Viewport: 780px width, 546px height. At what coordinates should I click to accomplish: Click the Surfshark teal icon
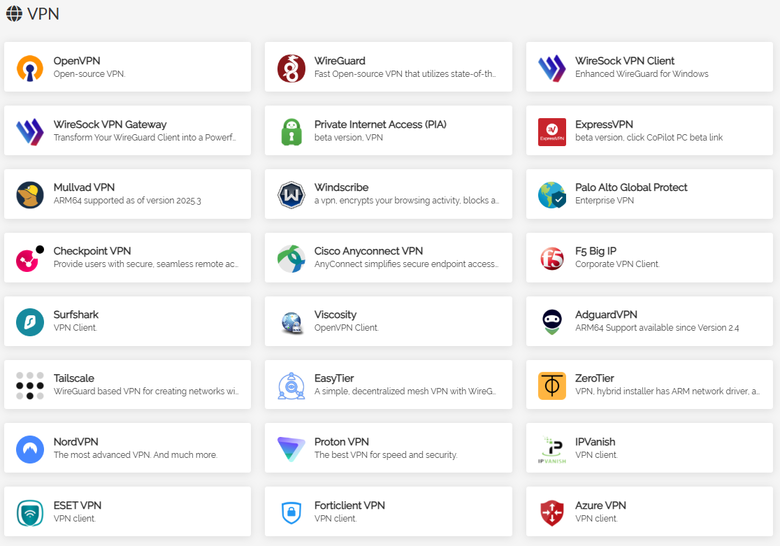tap(30, 322)
